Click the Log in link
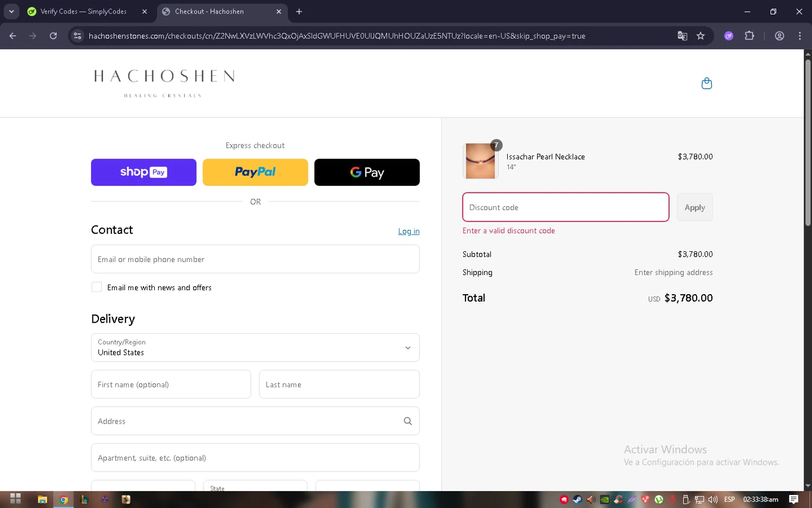The image size is (812, 508). (409, 231)
